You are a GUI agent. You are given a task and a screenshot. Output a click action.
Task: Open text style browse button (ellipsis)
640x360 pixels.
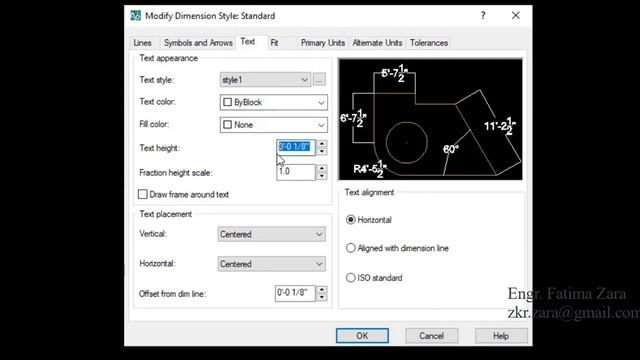click(319, 80)
